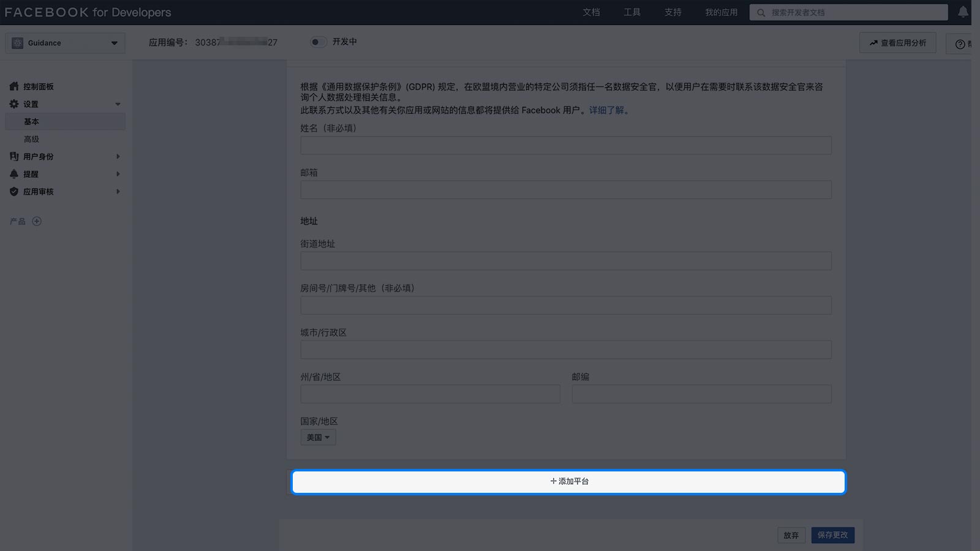Click the notifications bell icon

click(963, 12)
